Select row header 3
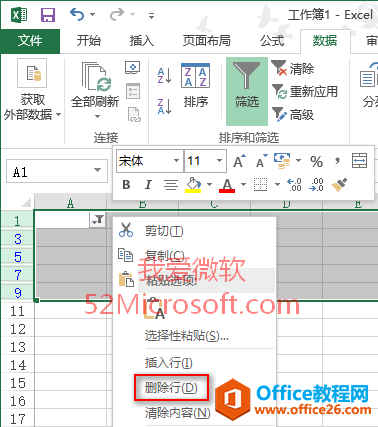Image resolution: width=378 pixels, height=427 pixels. [18, 239]
